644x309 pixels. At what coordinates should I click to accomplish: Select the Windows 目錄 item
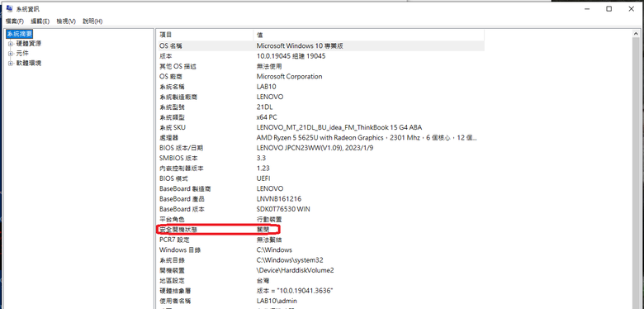point(180,250)
